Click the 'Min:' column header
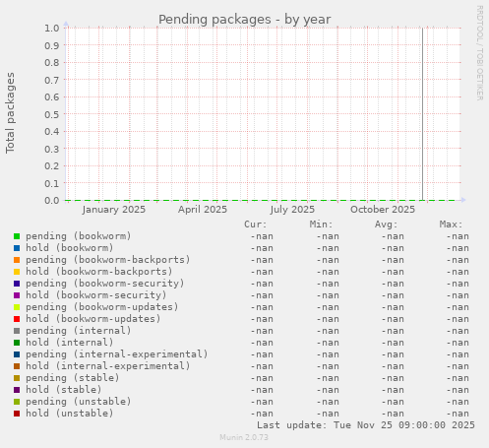489x448 pixels. [x=321, y=224]
